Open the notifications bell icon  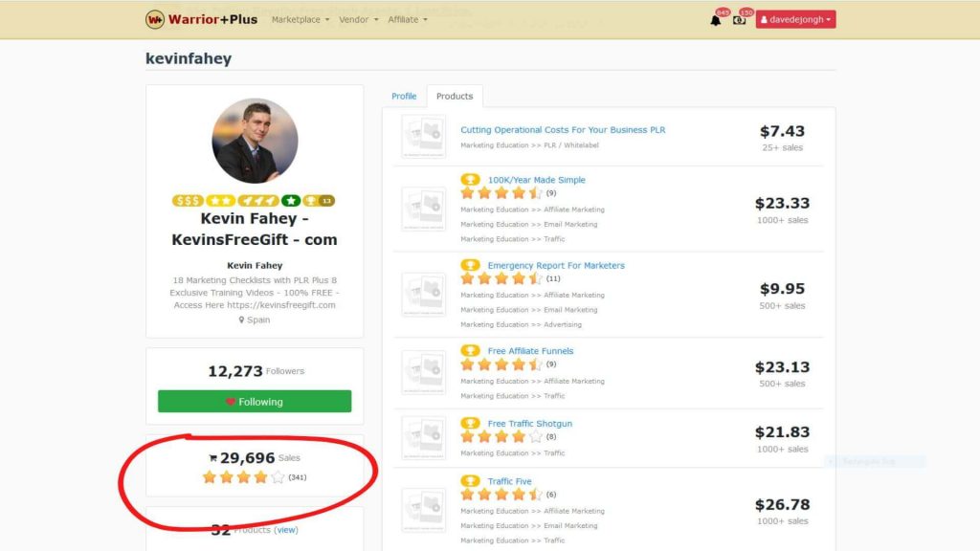tap(716, 20)
